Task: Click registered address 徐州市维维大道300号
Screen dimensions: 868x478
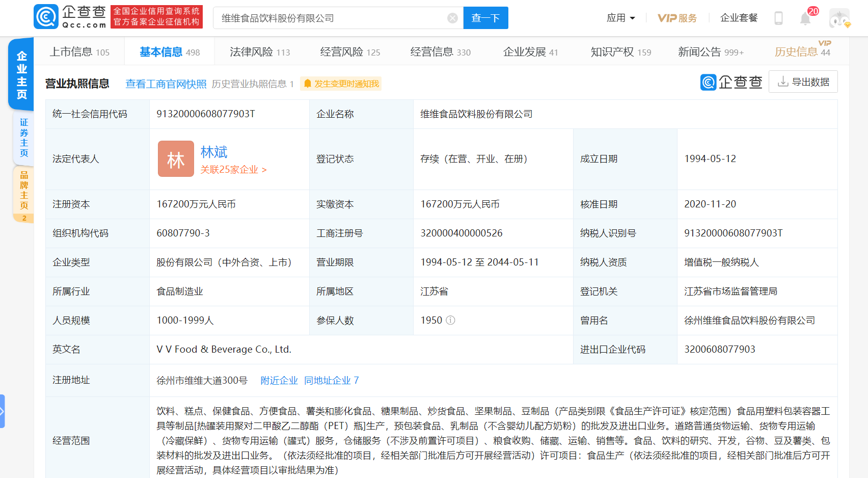Action: [202, 380]
